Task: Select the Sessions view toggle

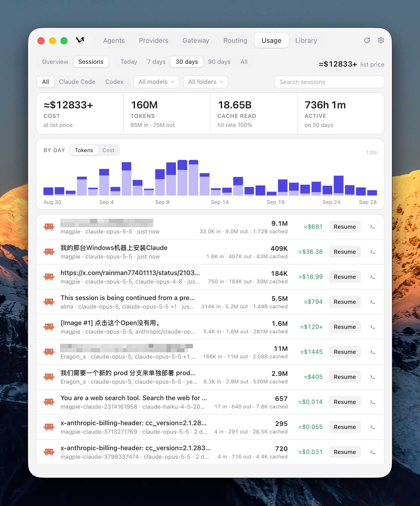Action: pos(91,62)
